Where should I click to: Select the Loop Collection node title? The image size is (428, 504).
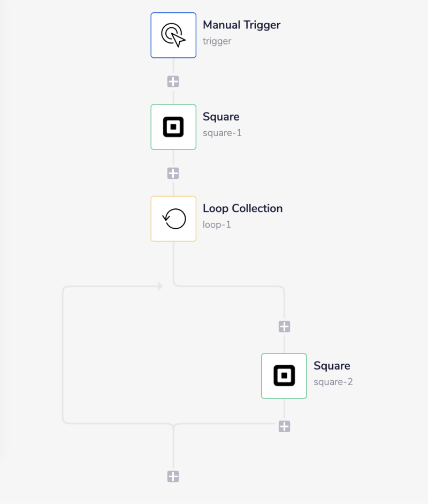tap(242, 208)
